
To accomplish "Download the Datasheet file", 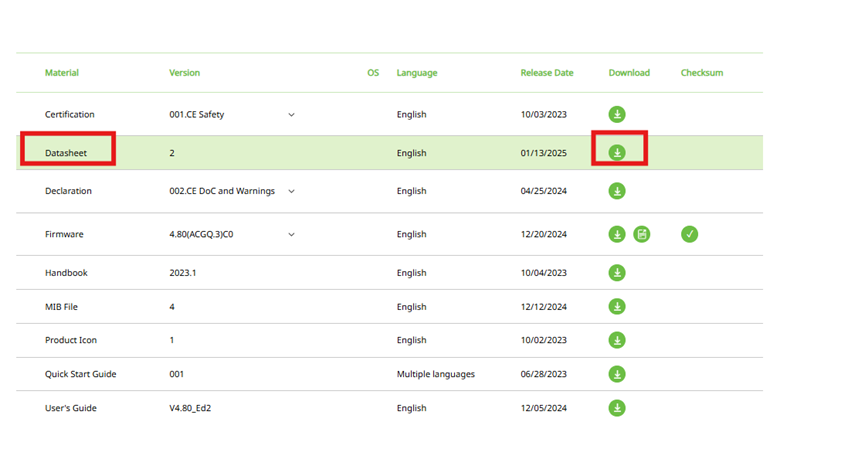I will coord(617,153).
